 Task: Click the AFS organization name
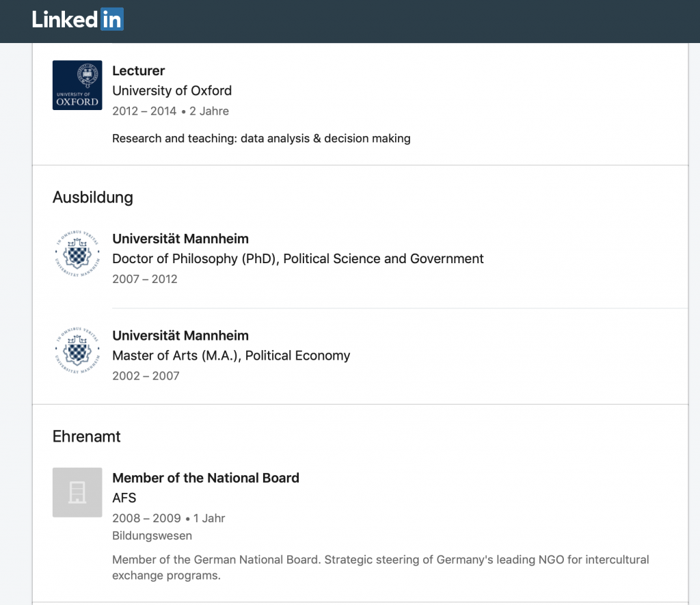pyautogui.click(x=124, y=498)
